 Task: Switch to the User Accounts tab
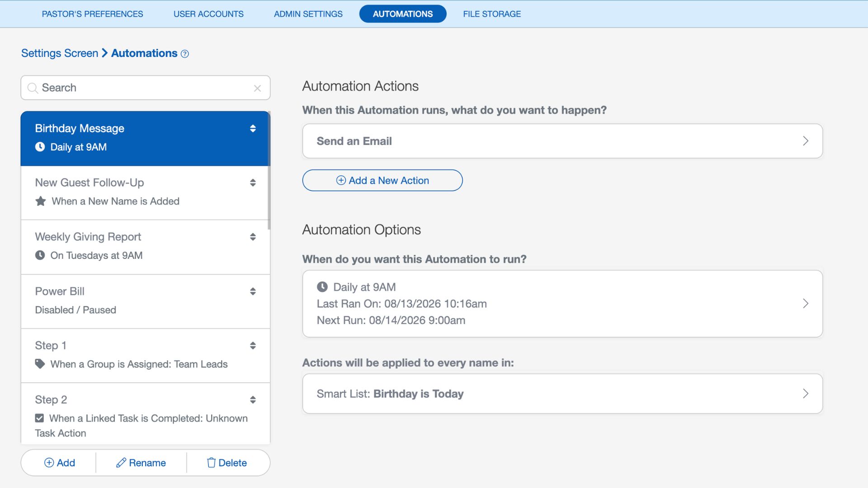208,14
